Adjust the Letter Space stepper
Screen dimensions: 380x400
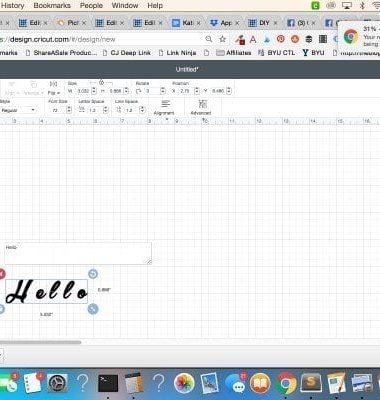[x=105, y=110]
